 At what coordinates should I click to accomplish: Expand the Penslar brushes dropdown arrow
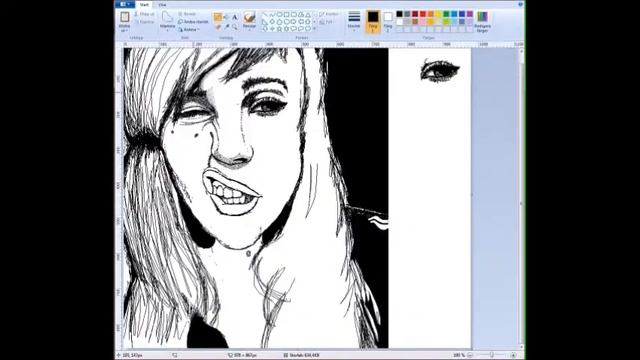click(249, 31)
